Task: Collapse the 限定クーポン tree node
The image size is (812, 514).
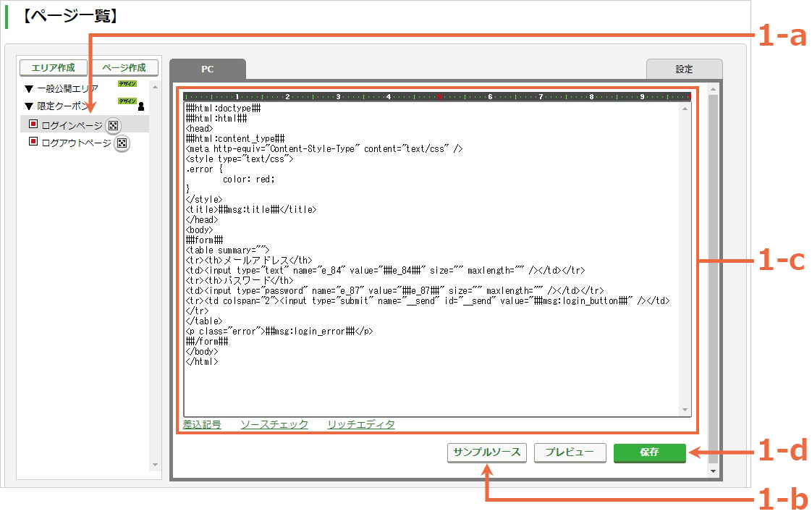Action: pyautogui.click(x=29, y=106)
